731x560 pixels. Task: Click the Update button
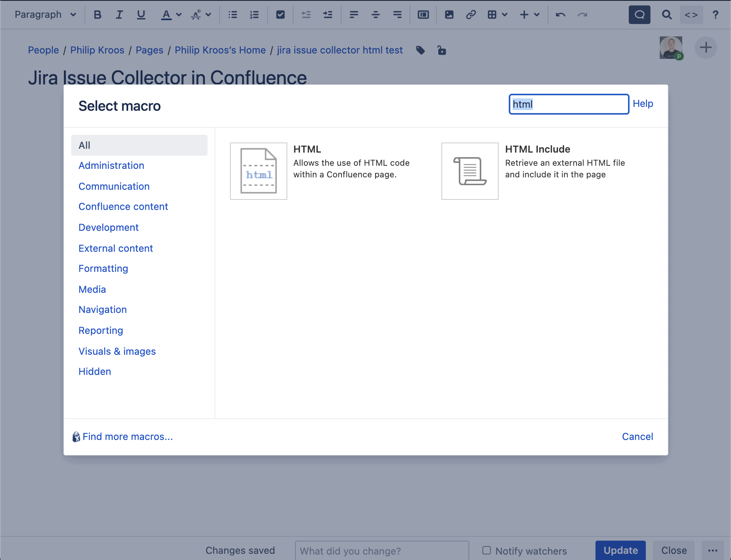(620, 550)
